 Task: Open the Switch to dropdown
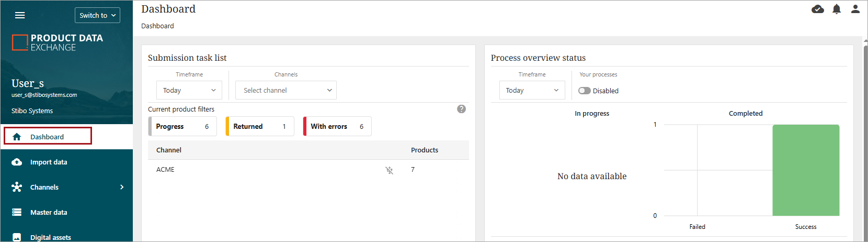pos(97,15)
